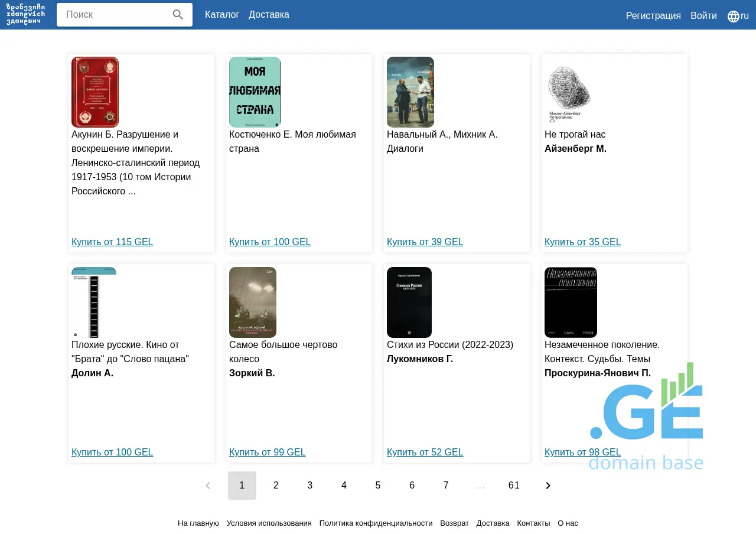Click the Zdanevich site logo

(x=25, y=14)
